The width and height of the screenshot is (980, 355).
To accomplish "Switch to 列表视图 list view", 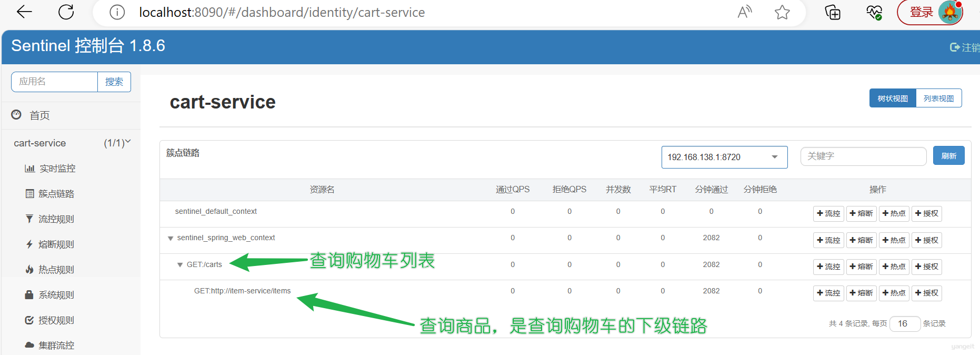I will point(939,98).
